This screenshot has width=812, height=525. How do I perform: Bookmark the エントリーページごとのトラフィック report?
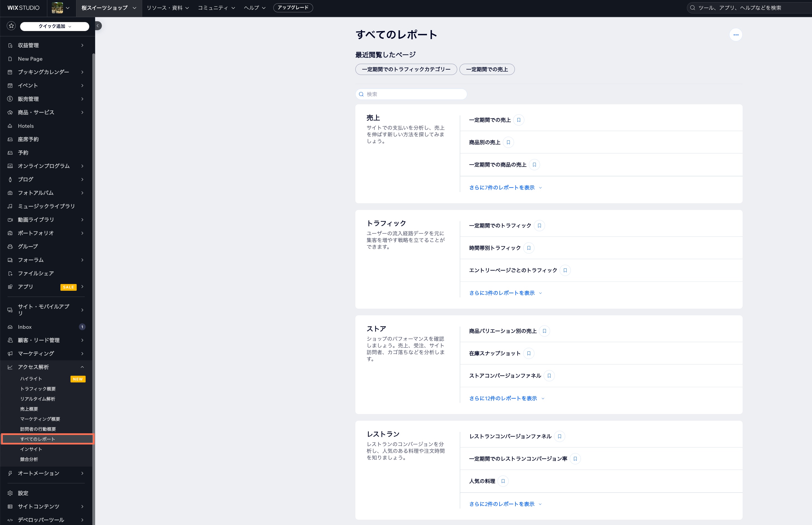pyautogui.click(x=565, y=270)
